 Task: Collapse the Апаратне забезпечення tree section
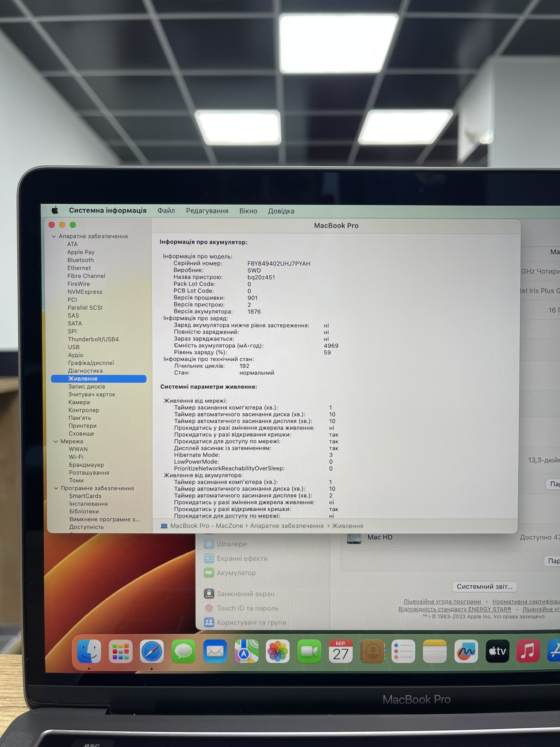(x=54, y=236)
